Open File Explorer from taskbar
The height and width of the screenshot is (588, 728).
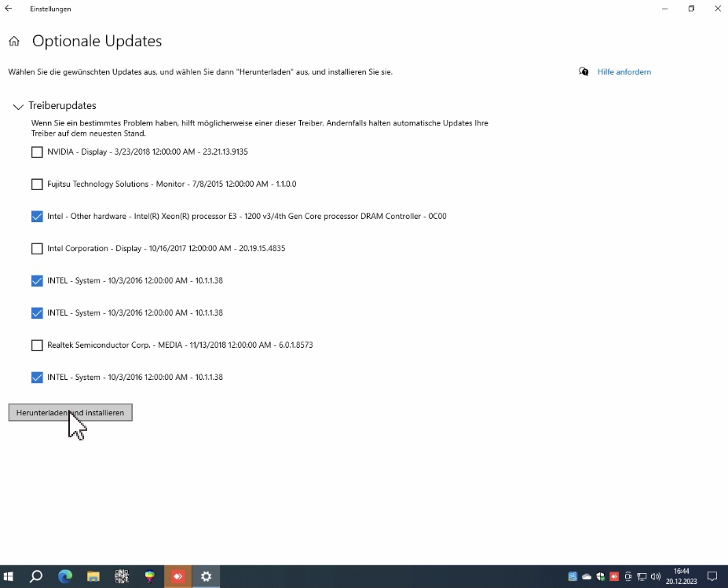(x=93, y=576)
